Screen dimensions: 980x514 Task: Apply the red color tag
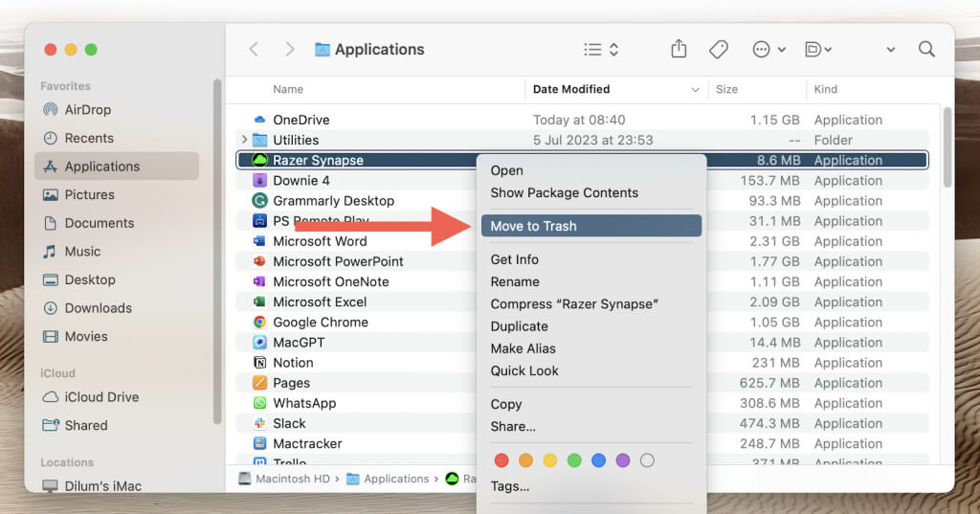tap(501, 460)
